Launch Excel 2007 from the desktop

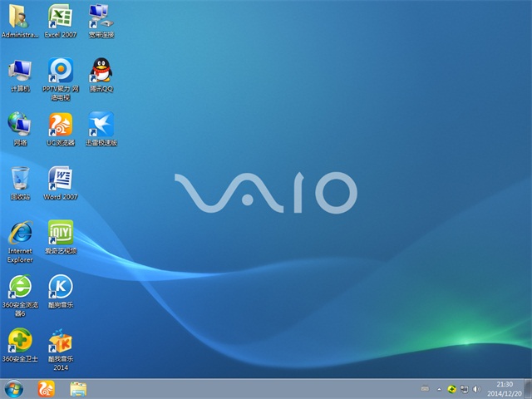pyautogui.click(x=60, y=17)
